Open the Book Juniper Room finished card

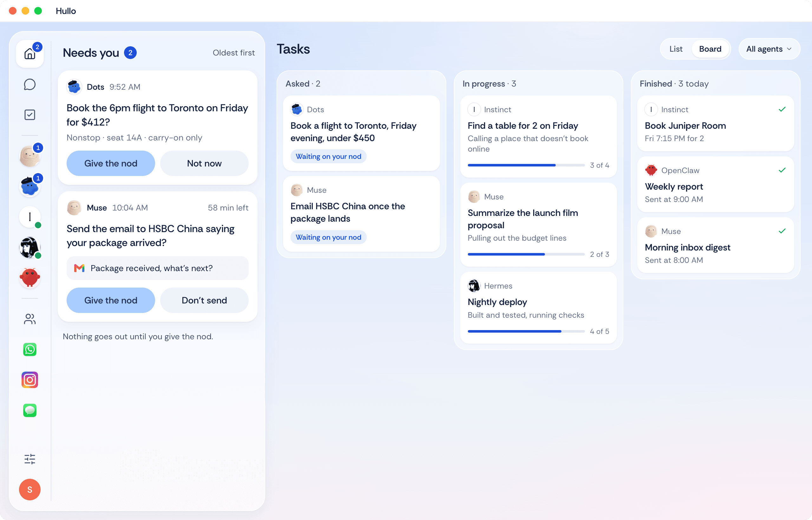pyautogui.click(x=715, y=124)
